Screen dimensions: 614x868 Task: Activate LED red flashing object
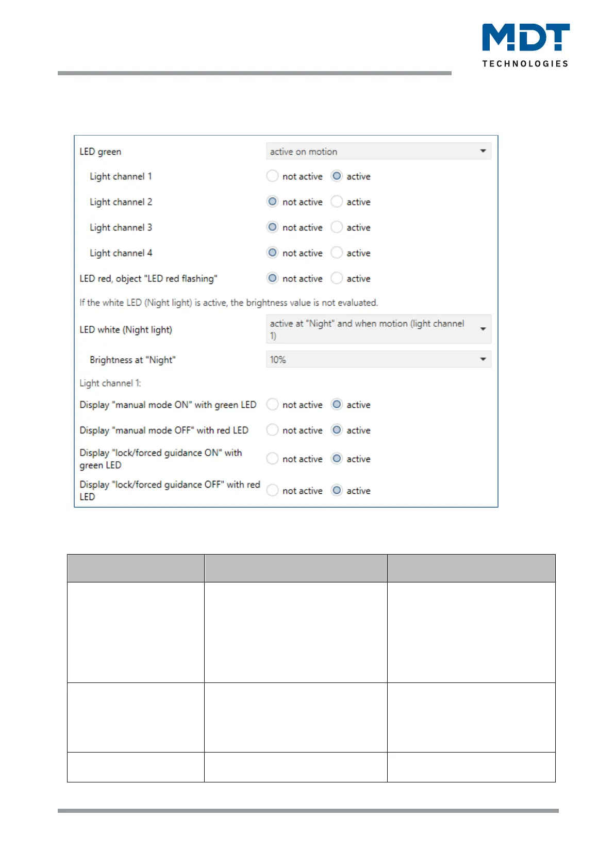click(x=337, y=278)
